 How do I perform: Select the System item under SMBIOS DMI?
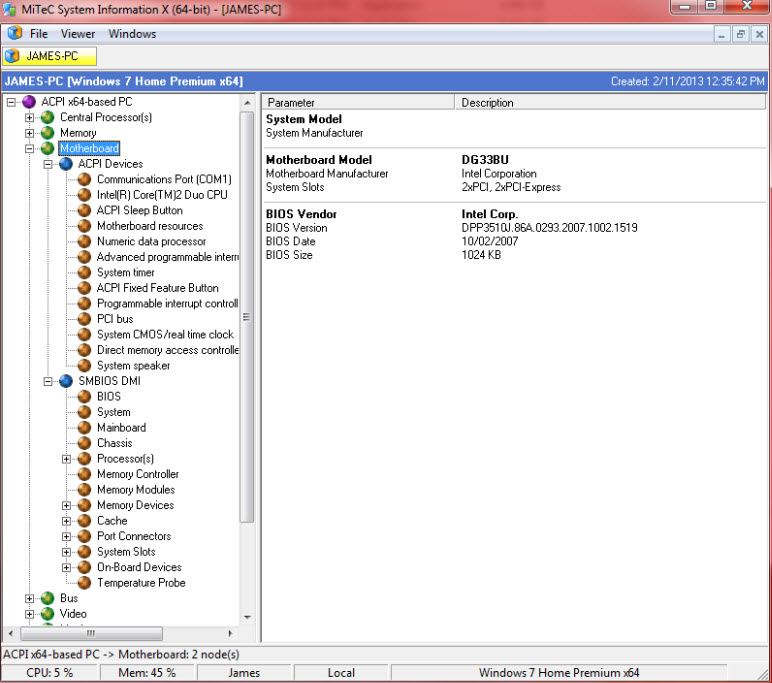pos(114,412)
